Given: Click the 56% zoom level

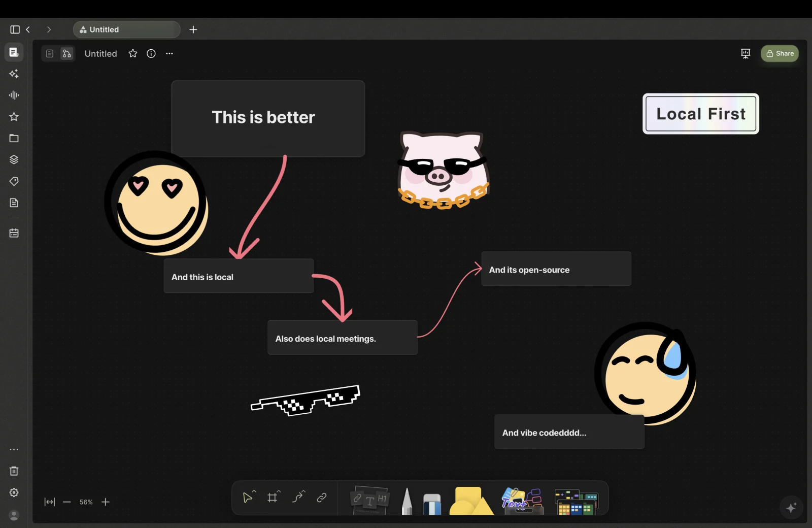Looking at the screenshot, I should tap(86, 502).
